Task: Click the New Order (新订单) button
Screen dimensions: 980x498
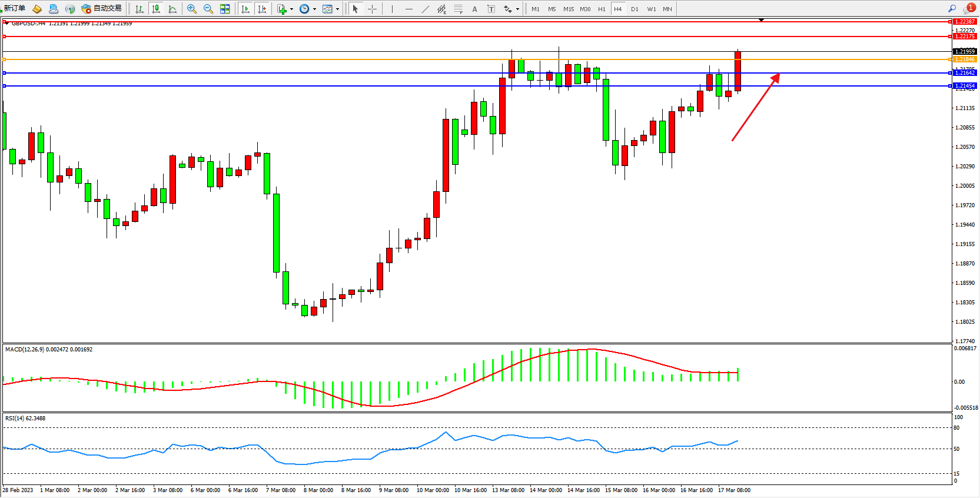Action: click(15, 8)
